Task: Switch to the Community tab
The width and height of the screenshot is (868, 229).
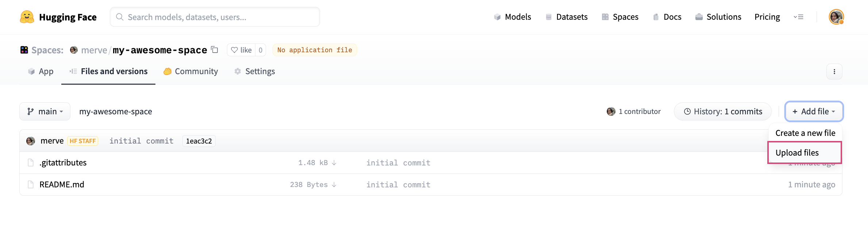Action: coord(191,72)
